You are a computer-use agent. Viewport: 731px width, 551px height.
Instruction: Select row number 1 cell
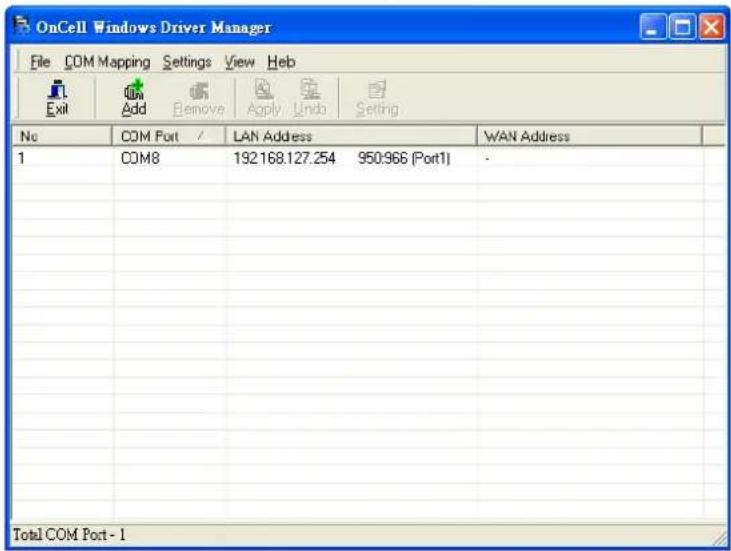click(x=21, y=158)
